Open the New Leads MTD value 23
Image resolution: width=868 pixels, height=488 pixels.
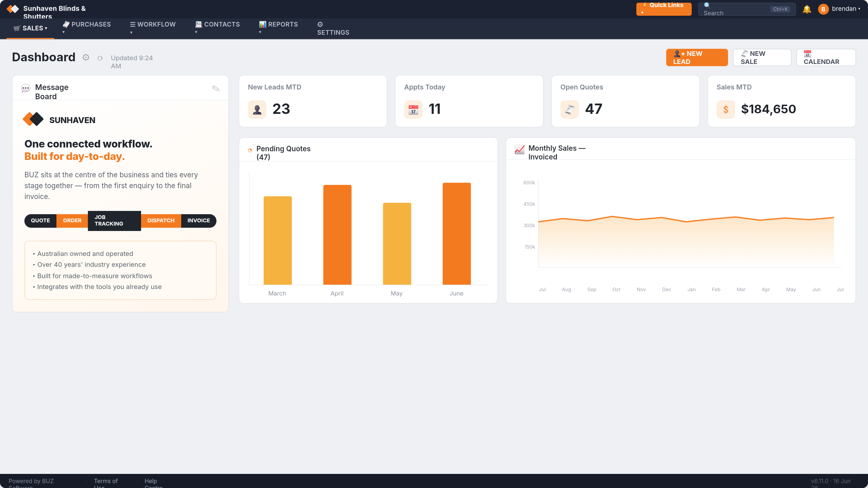(281, 109)
